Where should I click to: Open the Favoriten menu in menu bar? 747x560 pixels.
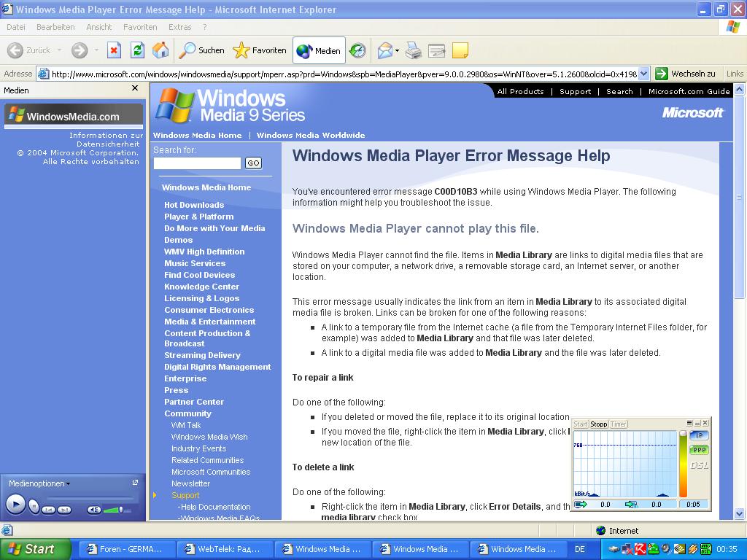[140, 27]
